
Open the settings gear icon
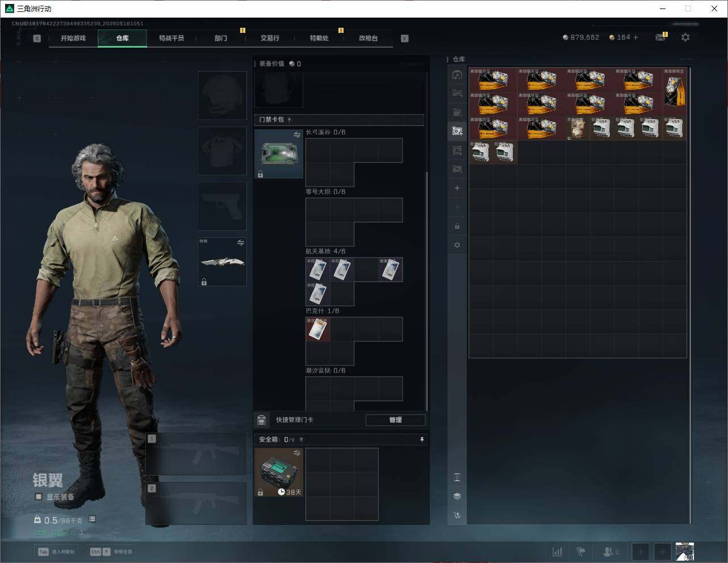coord(685,37)
